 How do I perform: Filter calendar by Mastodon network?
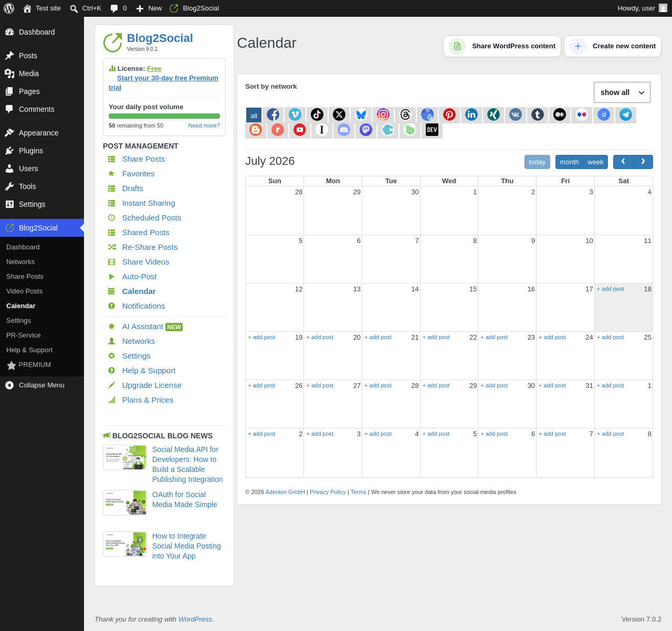[366, 130]
